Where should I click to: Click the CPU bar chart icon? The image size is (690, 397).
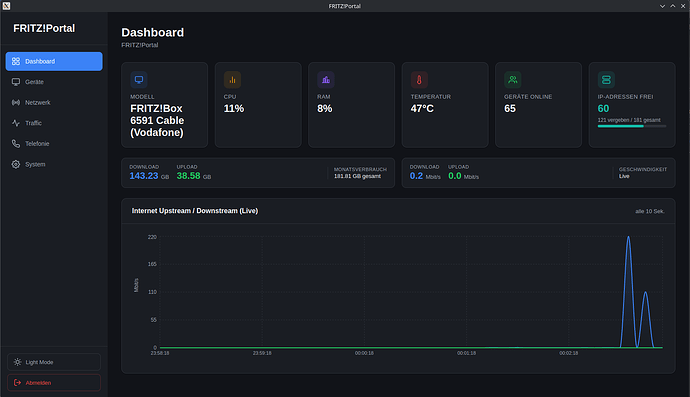(x=232, y=80)
